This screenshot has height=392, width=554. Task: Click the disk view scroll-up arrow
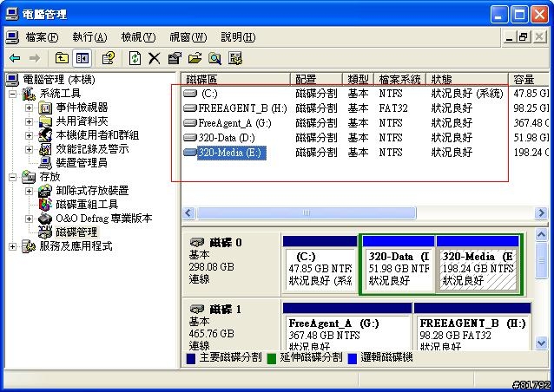[542, 234]
